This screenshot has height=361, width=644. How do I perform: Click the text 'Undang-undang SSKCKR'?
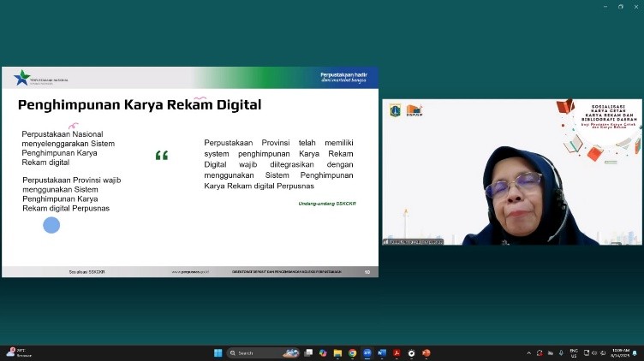pyautogui.click(x=327, y=204)
